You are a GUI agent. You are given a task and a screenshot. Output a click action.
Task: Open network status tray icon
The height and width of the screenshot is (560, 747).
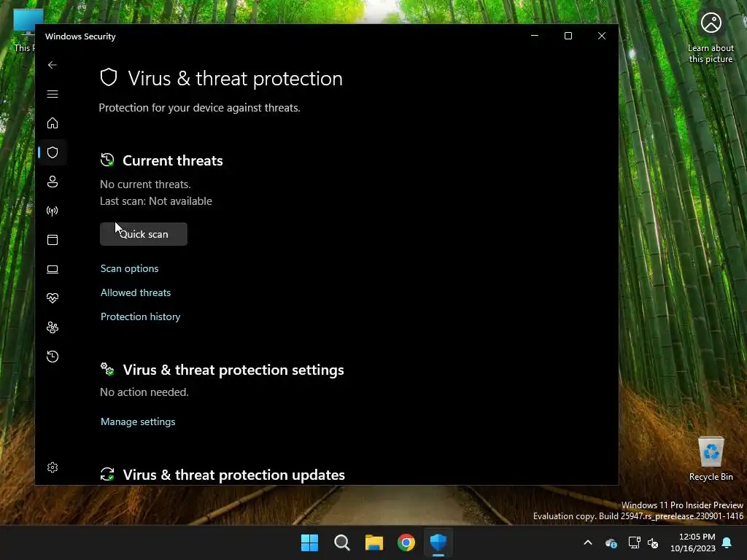(634, 542)
